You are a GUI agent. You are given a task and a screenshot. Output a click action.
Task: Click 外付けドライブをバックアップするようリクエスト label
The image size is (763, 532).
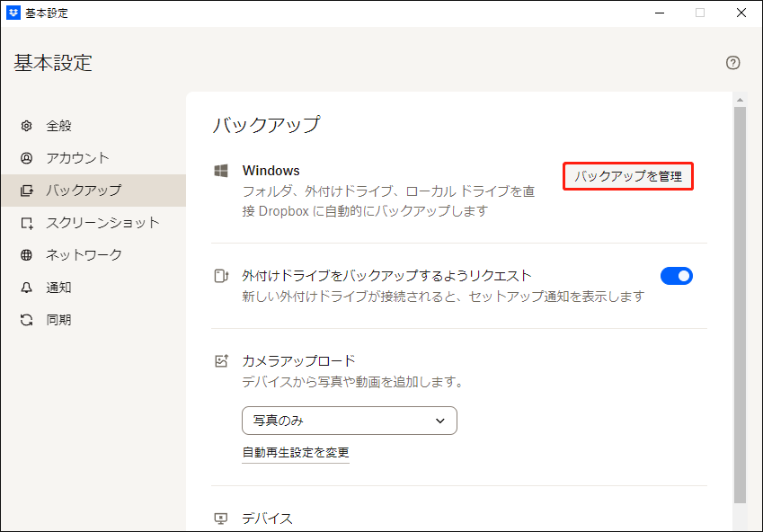coord(386,276)
